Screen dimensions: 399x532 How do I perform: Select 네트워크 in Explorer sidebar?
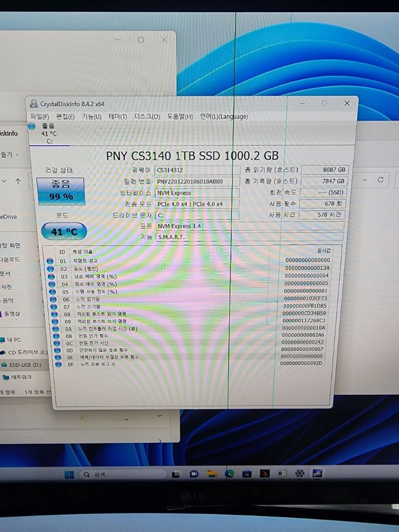pyautogui.click(x=17, y=377)
